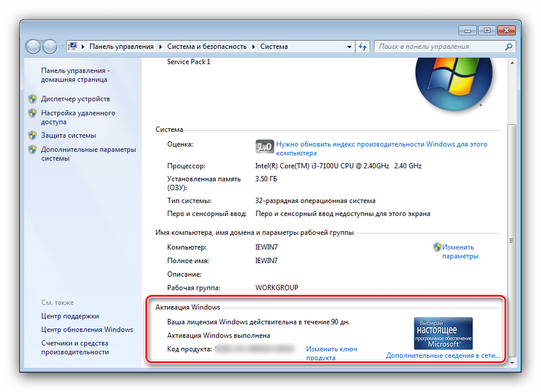Click the Поиск в панели управления field
The width and height of the screenshot is (541, 392).
(x=439, y=46)
